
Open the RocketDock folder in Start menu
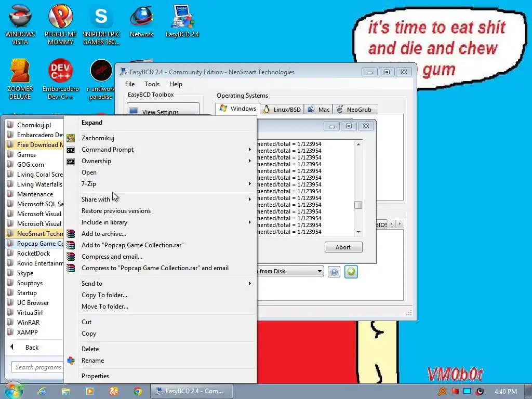[x=33, y=254]
